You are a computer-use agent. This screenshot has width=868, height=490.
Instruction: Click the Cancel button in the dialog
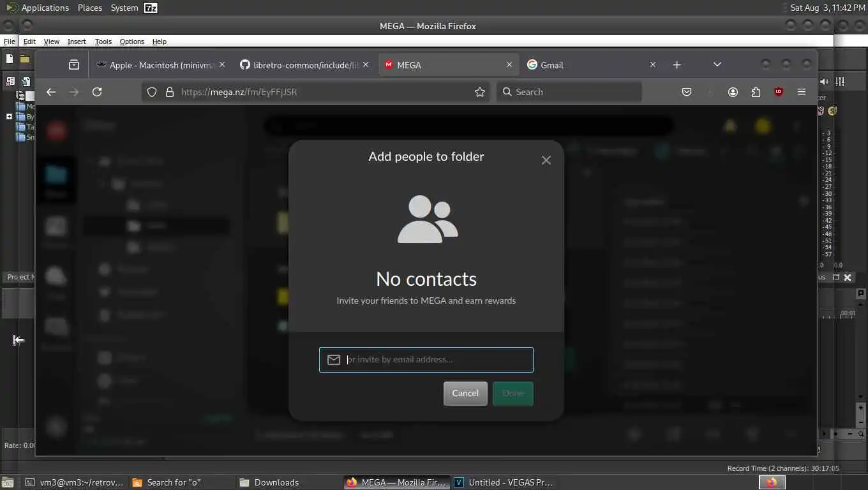pyautogui.click(x=465, y=394)
